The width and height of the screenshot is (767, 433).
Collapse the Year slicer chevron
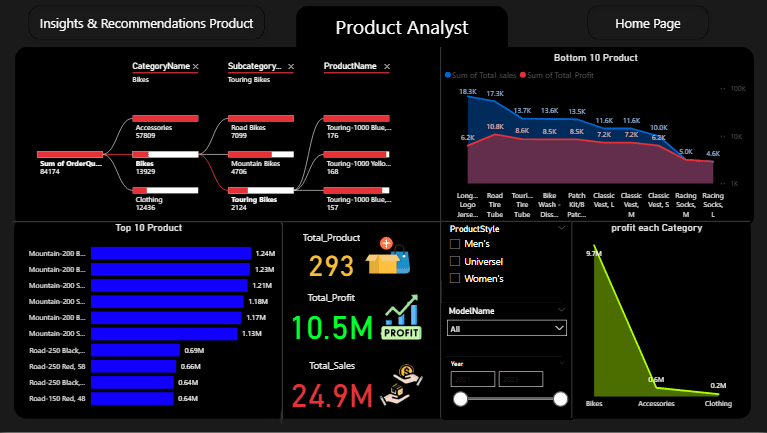click(562, 363)
